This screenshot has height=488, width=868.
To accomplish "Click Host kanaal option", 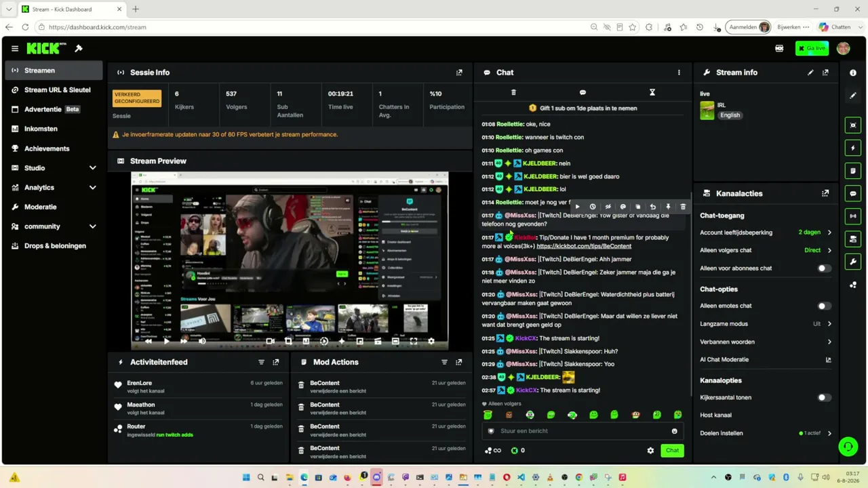I will pyautogui.click(x=716, y=415).
